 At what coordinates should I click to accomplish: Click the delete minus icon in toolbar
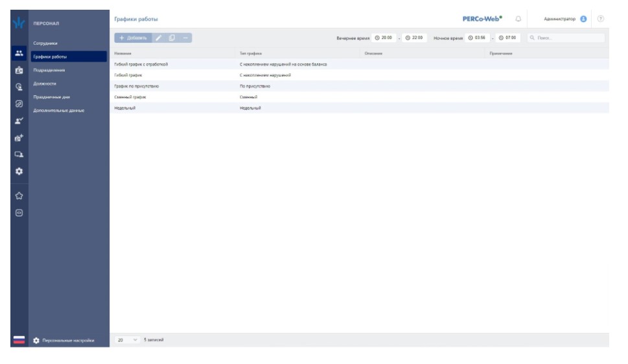click(185, 38)
